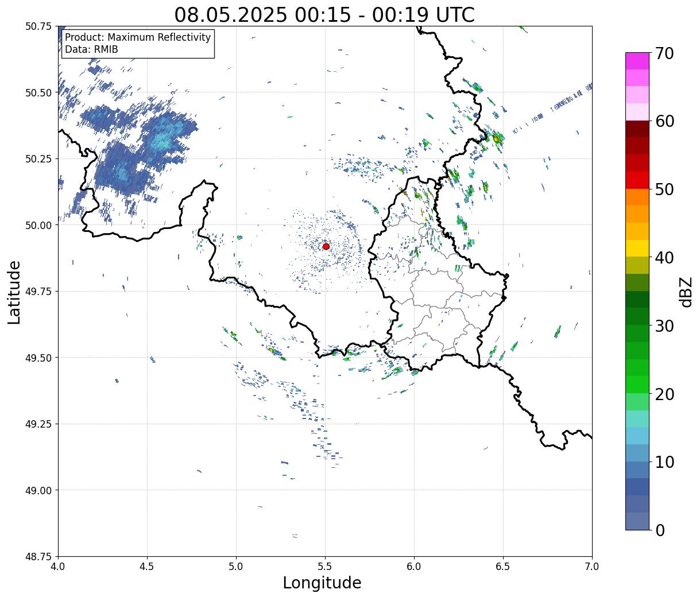Click longitude tick label 7.0
Image resolution: width=700 pixels, height=597 pixels.
point(592,566)
